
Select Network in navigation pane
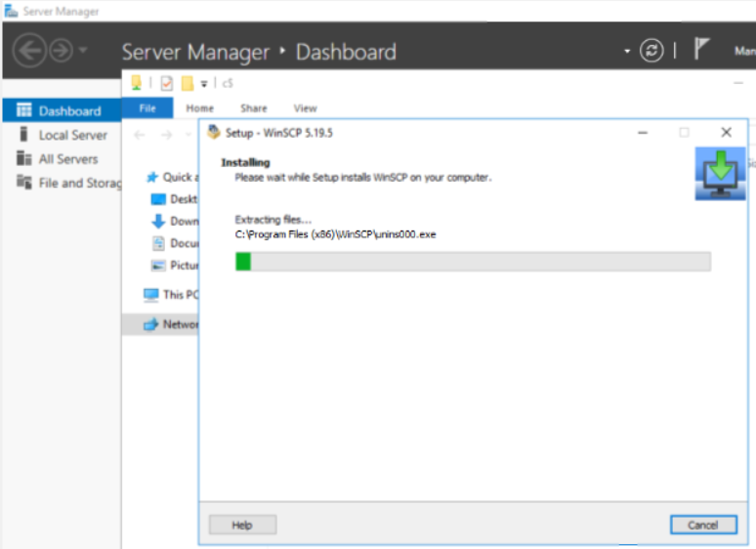160,324
